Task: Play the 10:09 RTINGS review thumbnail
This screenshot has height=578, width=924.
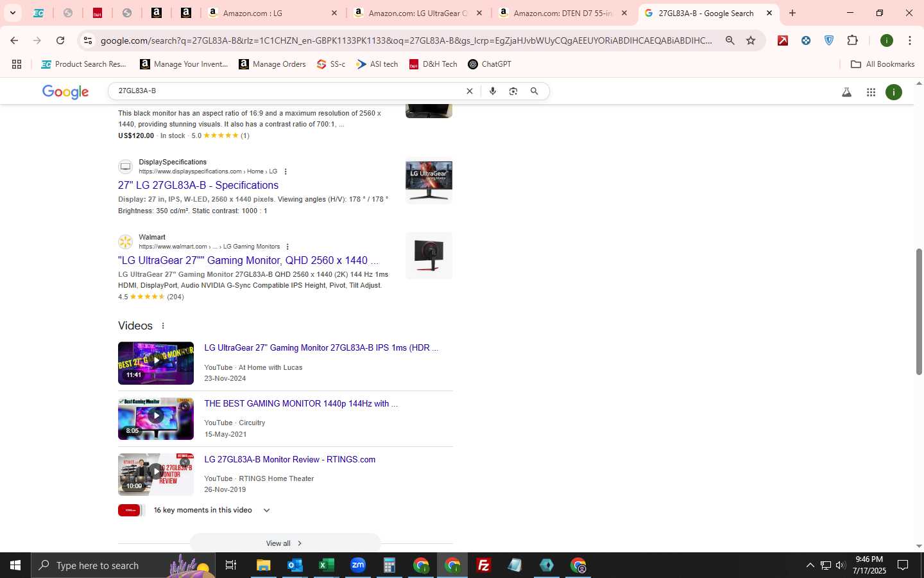Action: [156, 475]
